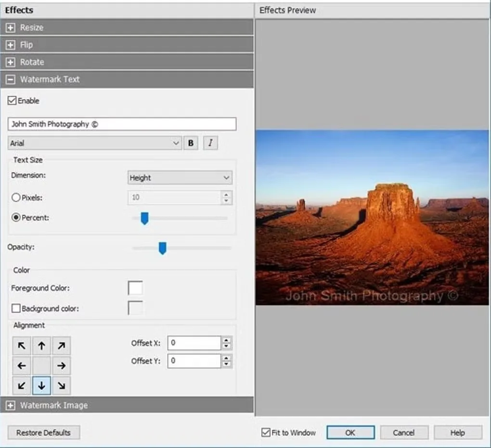Increase Offset Y with up arrow

(x=226, y=358)
